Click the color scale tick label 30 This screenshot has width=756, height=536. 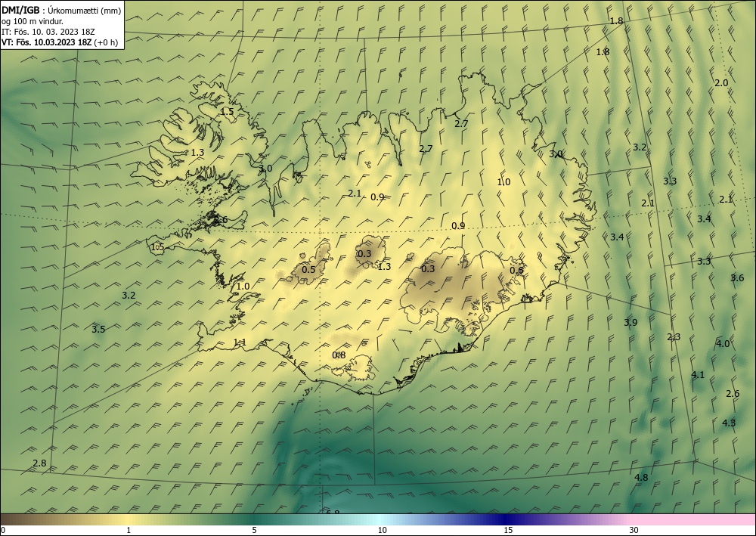[x=634, y=530]
